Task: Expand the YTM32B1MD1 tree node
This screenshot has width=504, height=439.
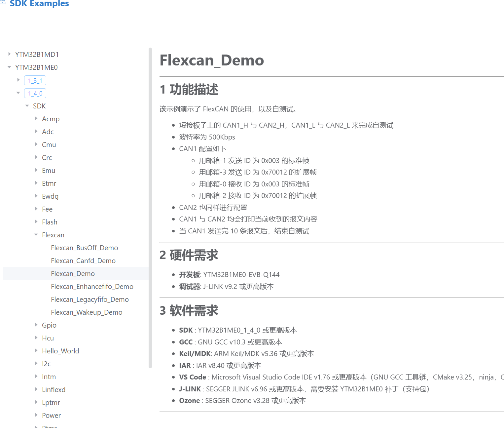Action: pyautogui.click(x=10, y=54)
